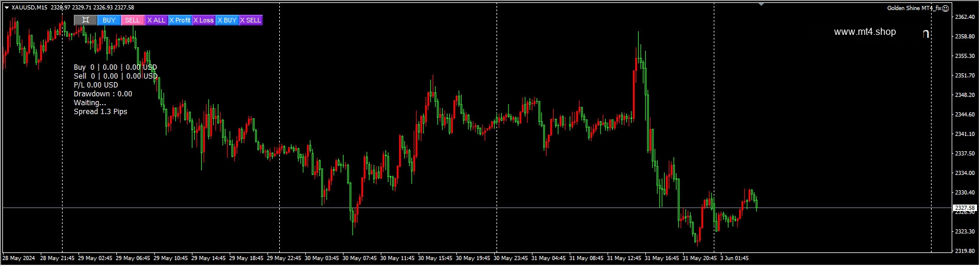Click the 2330.40 price scale label
This screenshot has width=980, height=266.
coord(964,193)
